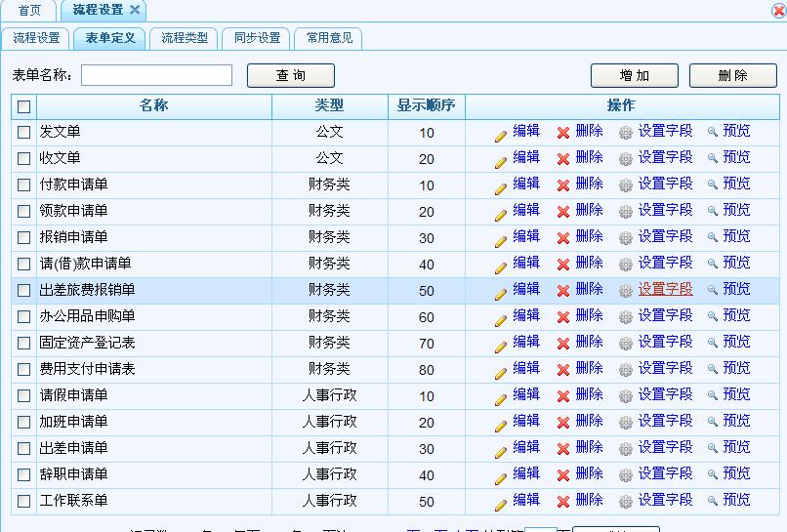Switch to the 流程类型 tab
Viewport: 787px width, 532px height.
185,38
